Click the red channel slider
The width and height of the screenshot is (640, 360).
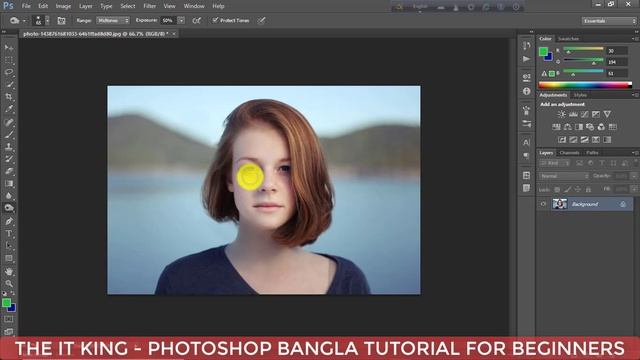(x=583, y=50)
